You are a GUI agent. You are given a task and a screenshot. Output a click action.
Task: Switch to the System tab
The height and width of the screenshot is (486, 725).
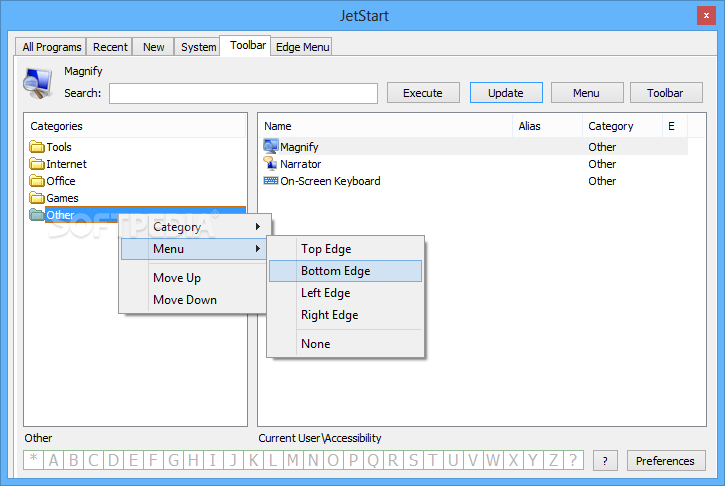pos(198,47)
